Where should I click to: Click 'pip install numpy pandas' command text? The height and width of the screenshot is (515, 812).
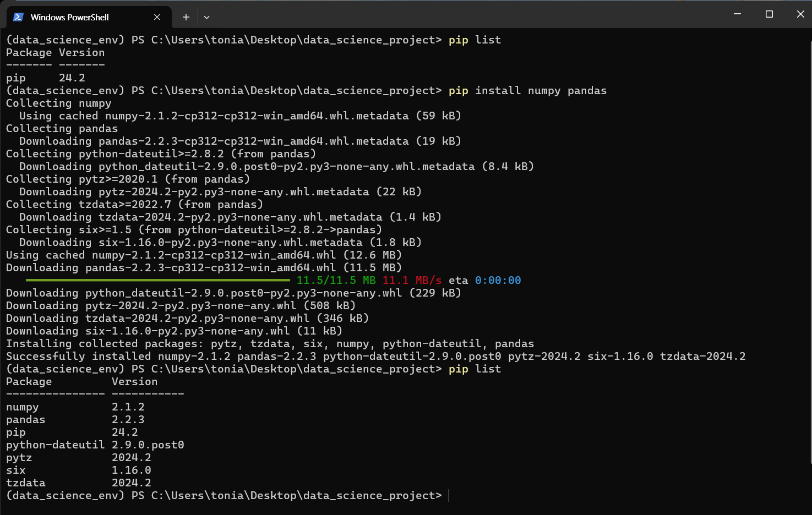(527, 90)
